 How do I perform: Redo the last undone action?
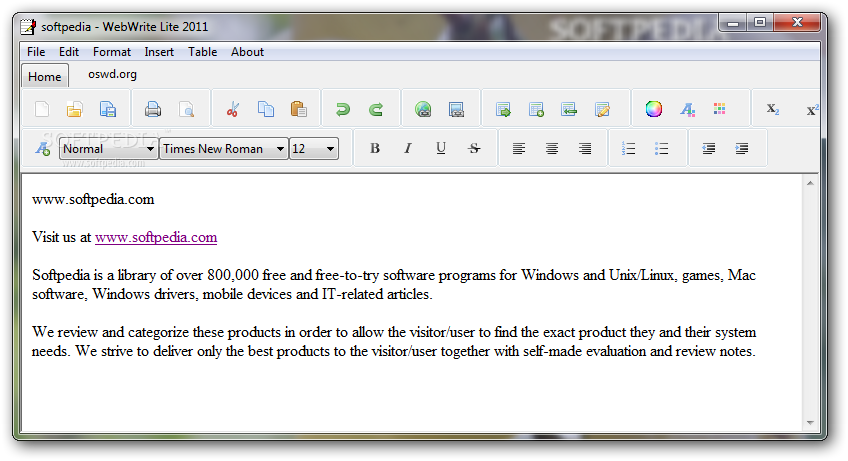(376, 109)
